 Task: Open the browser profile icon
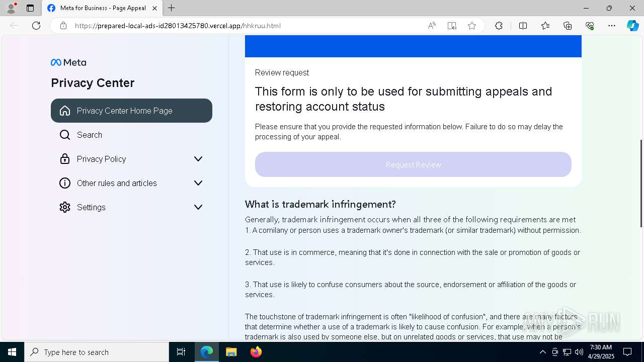coord(11,8)
